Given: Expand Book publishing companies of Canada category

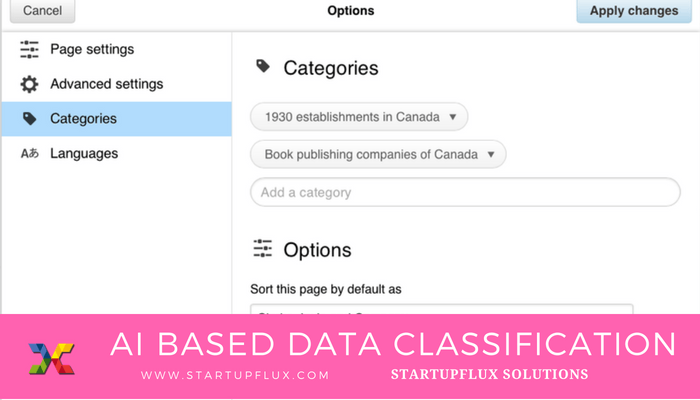Looking at the screenshot, I should [x=378, y=154].
